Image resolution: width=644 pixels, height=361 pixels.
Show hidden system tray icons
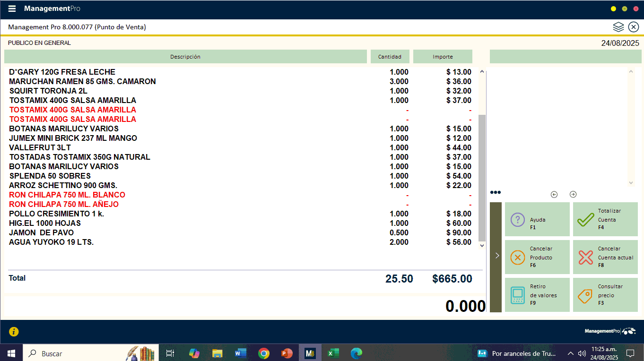point(571,353)
